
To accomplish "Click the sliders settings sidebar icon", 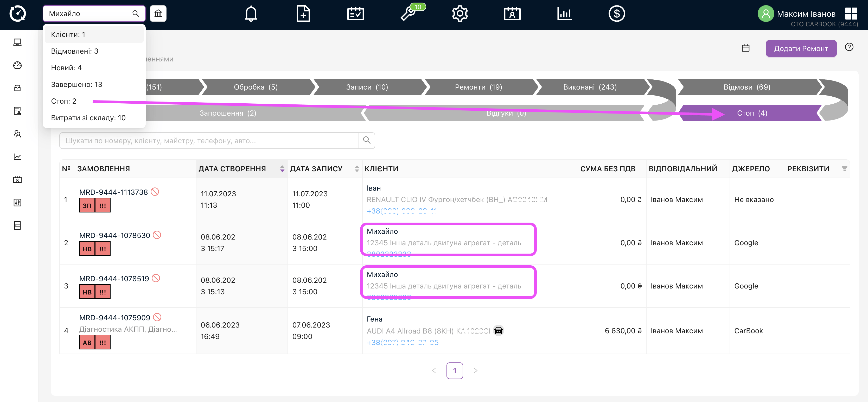I will coord(17,203).
